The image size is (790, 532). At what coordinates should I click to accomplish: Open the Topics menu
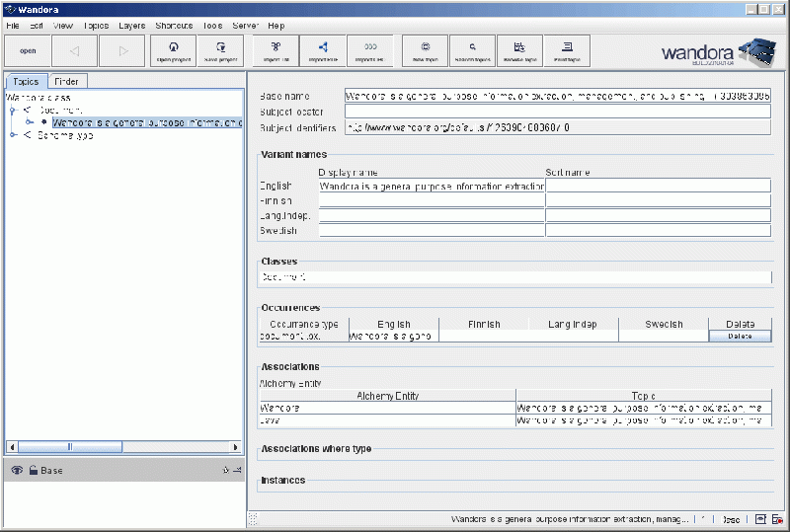(96, 26)
